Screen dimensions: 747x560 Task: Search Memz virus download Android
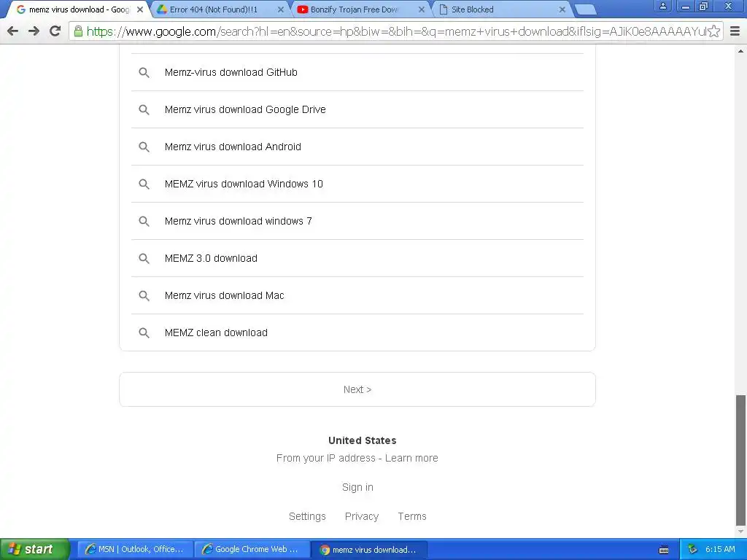point(357,147)
